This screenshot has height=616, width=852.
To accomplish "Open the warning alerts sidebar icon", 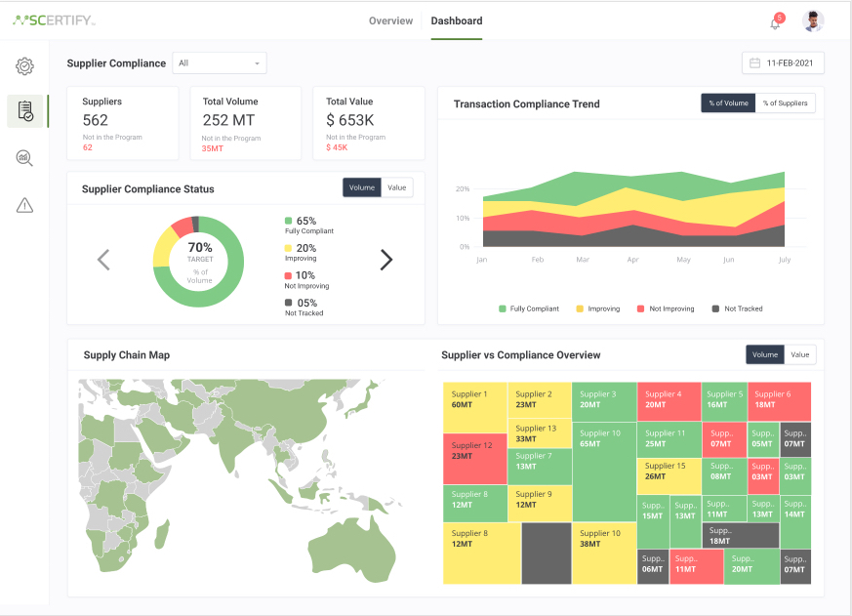I will click(x=24, y=206).
